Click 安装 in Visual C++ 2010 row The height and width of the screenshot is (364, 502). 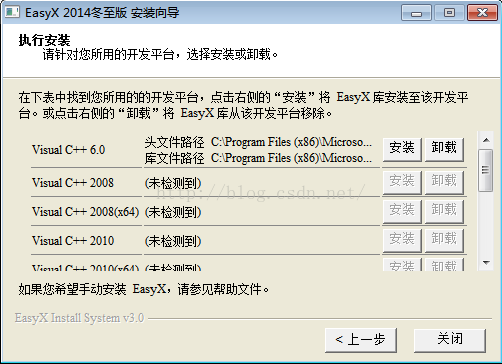point(402,240)
